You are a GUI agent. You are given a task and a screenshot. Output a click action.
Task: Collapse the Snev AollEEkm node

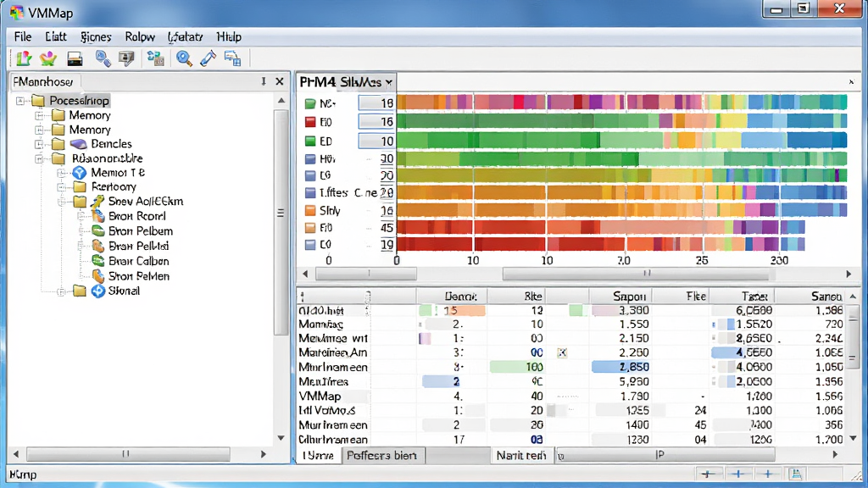click(61, 202)
